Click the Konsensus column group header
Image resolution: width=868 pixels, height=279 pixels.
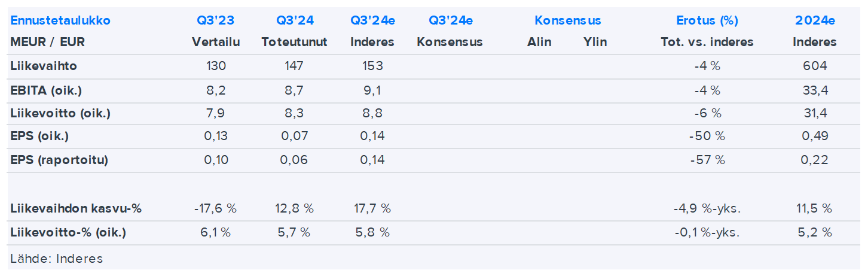[x=567, y=20]
